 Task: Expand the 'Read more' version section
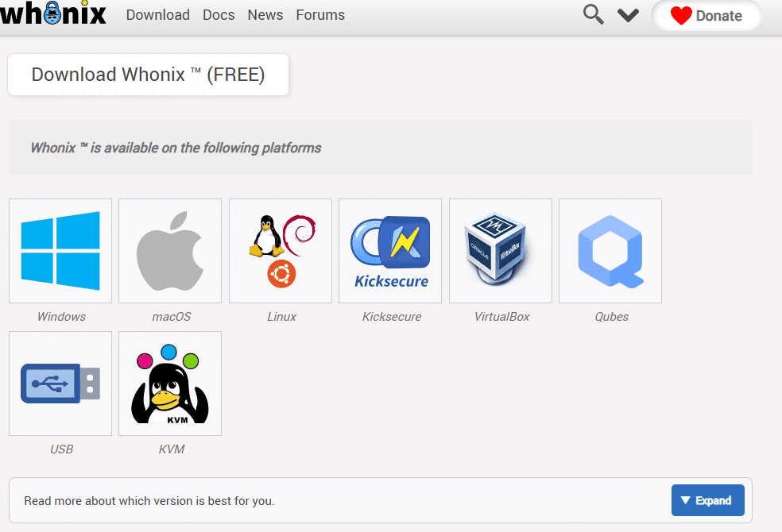coord(707,500)
